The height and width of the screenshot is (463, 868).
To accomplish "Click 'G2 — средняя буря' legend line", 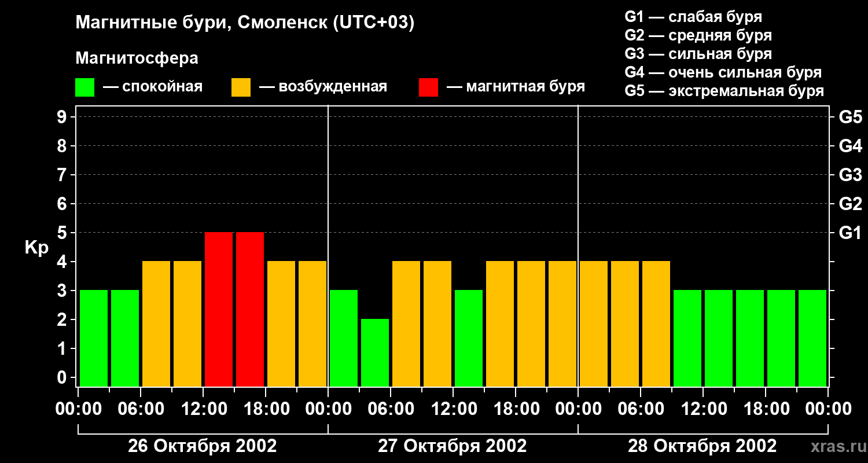I will coord(698,35).
